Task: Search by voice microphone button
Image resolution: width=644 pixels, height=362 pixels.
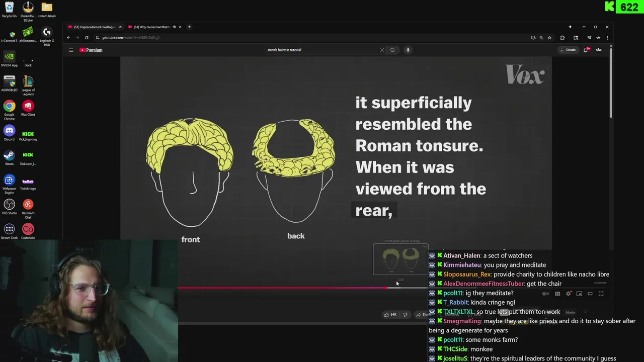Action: point(408,50)
